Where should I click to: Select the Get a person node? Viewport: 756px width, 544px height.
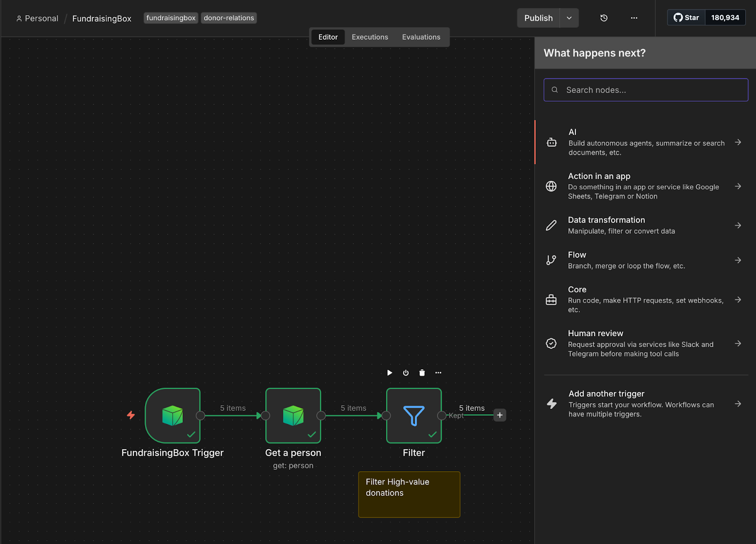click(x=293, y=416)
